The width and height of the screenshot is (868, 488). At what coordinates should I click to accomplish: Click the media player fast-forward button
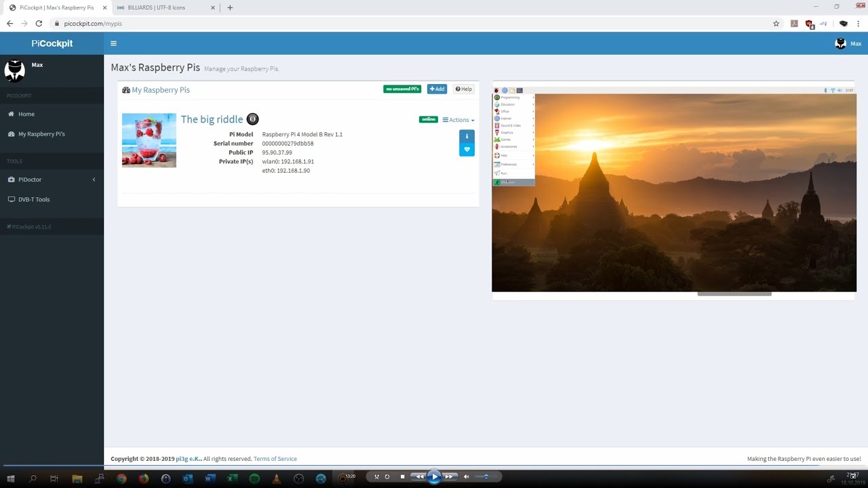click(x=450, y=476)
